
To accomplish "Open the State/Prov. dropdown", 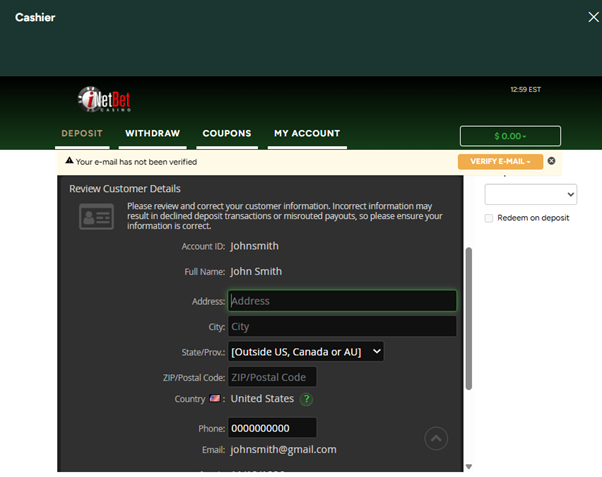I will (306, 351).
